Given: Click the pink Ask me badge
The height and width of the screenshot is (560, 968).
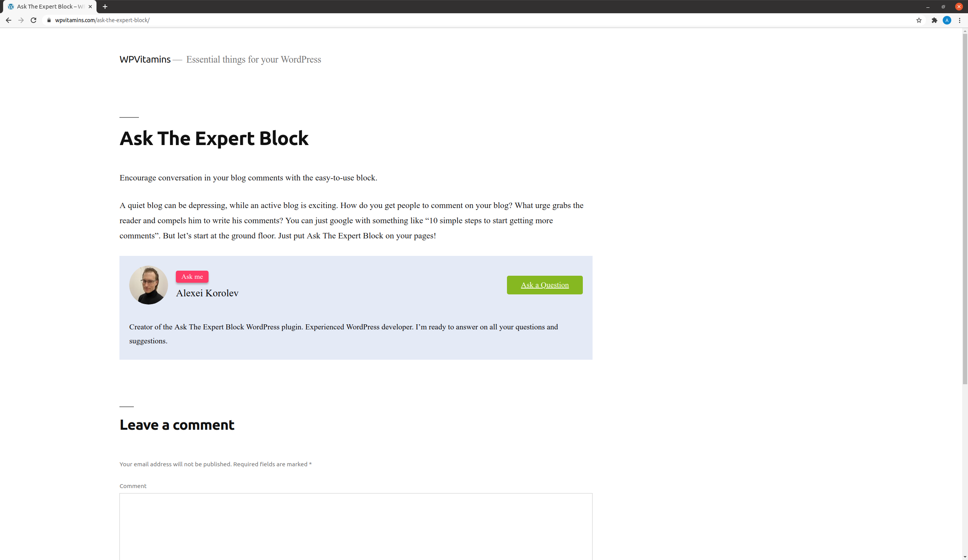Looking at the screenshot, I should point(192,276).
